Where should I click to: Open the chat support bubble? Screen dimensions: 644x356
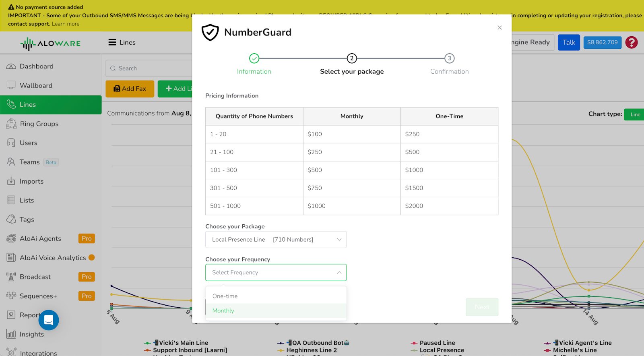(49, 320)
